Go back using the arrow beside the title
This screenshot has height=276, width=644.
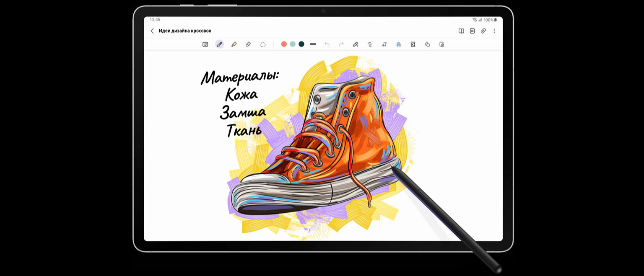152,31
